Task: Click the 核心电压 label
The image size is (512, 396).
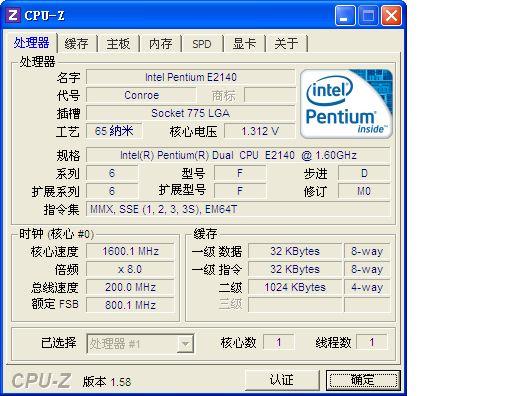Action: point(193,132)
